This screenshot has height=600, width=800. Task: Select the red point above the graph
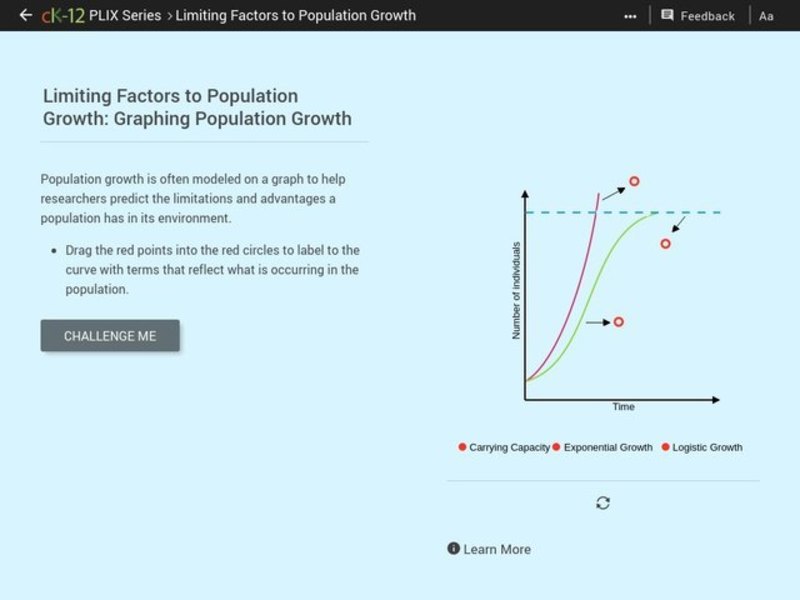click(x=634, y=180)
